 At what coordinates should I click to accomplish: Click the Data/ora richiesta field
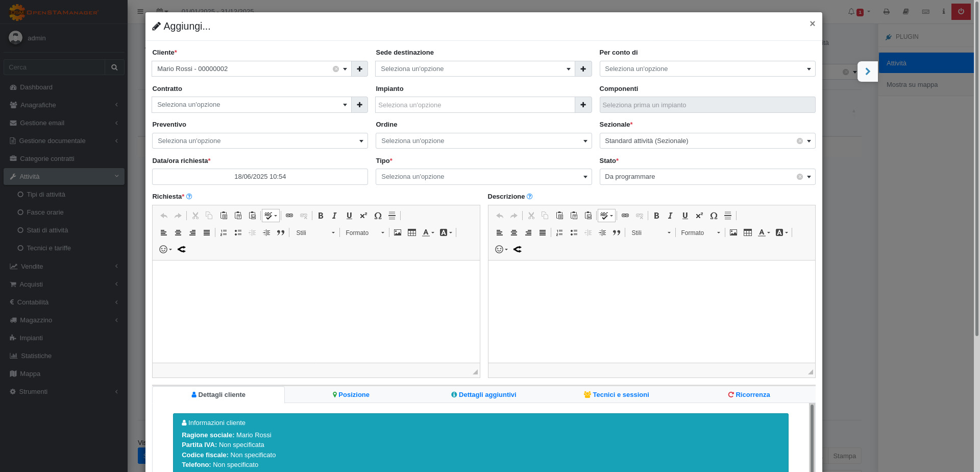point(260,177)
